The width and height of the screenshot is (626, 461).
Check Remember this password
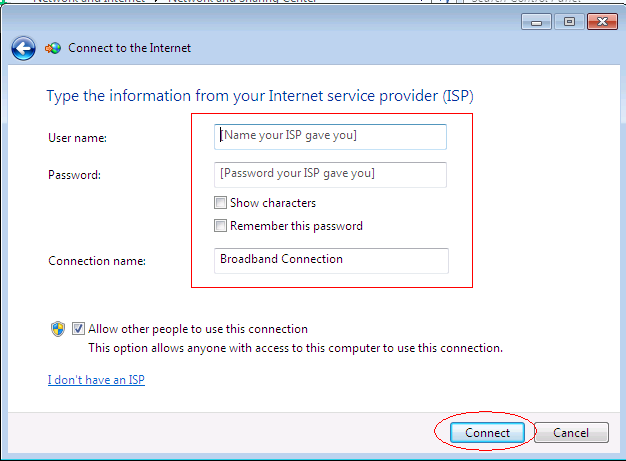coord(220,226)
